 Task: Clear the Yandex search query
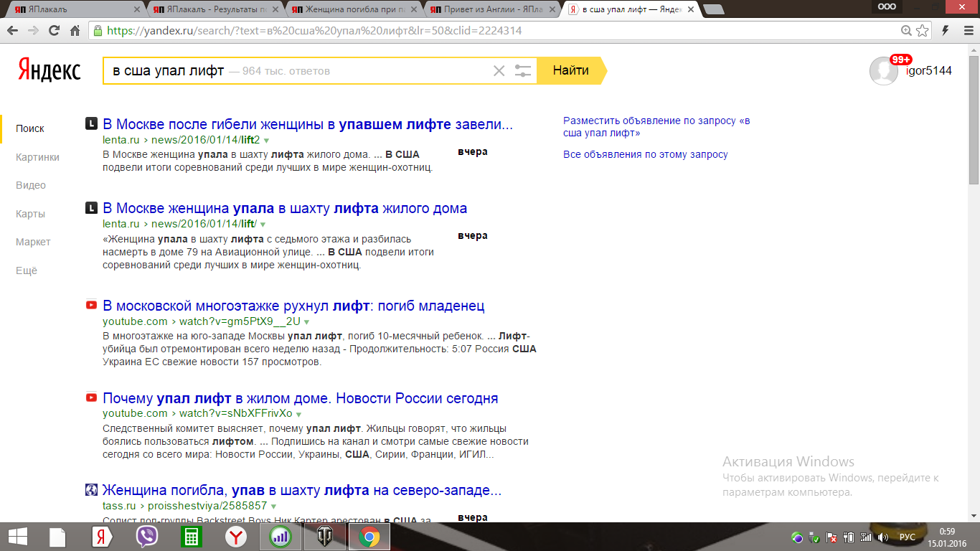click(499, 70)
